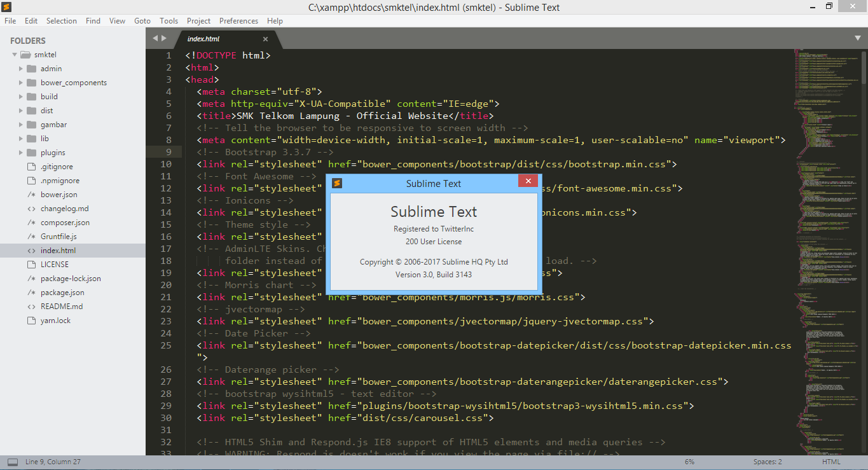Screen dimensions: 868x470
Task: Click the Sublime icon in the About dialog
Action: (x=337, y=183)
